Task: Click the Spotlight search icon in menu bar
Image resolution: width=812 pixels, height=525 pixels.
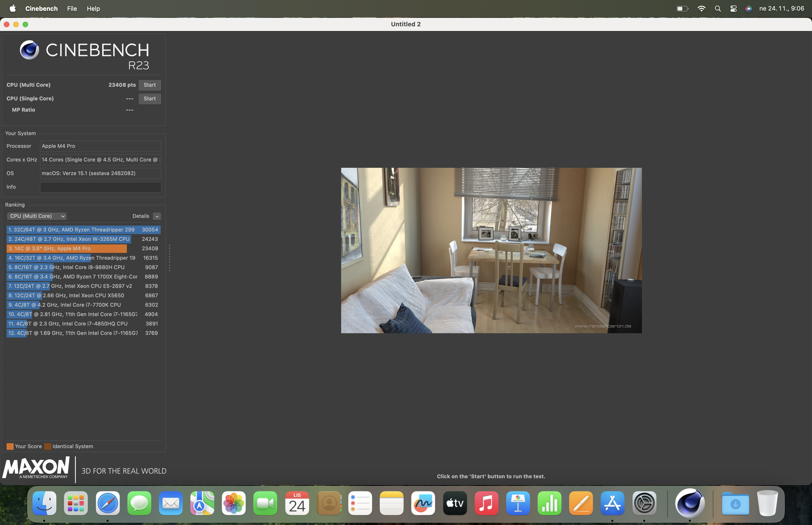Action: pyautogui.click(x=718, y=8)
